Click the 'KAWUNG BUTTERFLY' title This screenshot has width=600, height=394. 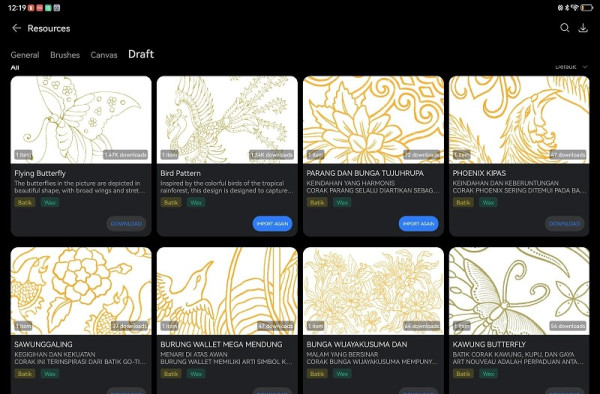tap(489, 344)
